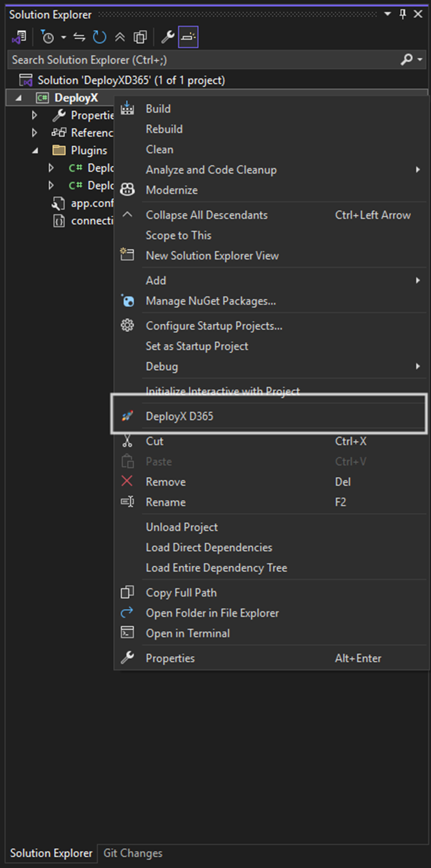Expand the References node
Viewport: 431px width, 868px height.
[x=35, y=132]
